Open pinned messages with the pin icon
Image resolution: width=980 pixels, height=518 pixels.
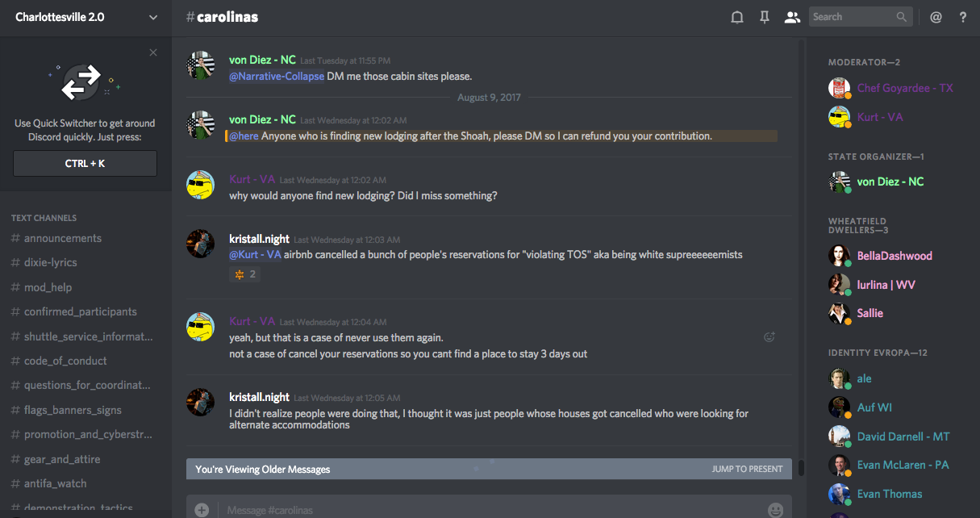tap(765, 17)
